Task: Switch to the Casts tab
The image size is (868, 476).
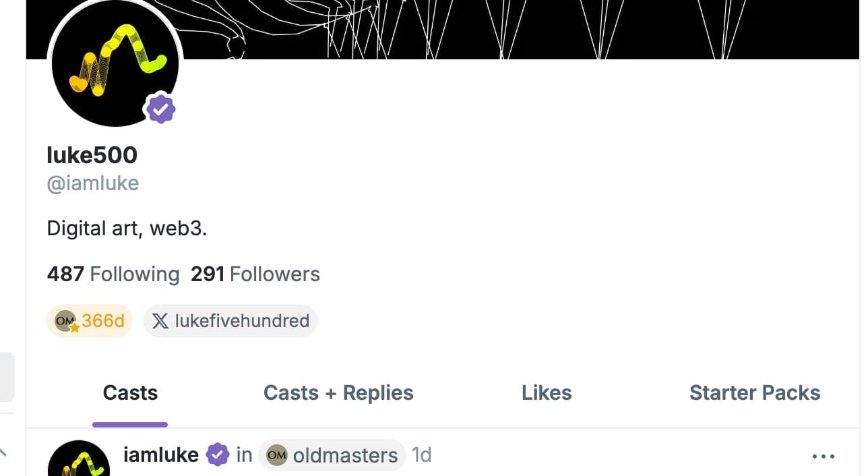Action: (130, 393)
